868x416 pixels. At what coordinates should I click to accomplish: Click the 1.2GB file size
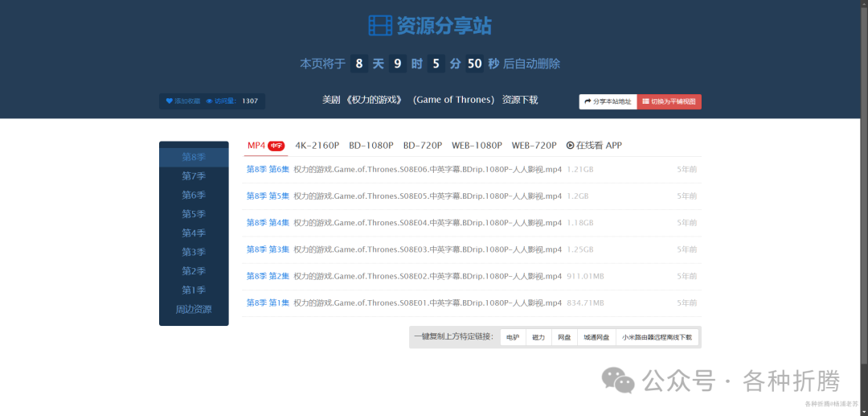tap(578, 196)
